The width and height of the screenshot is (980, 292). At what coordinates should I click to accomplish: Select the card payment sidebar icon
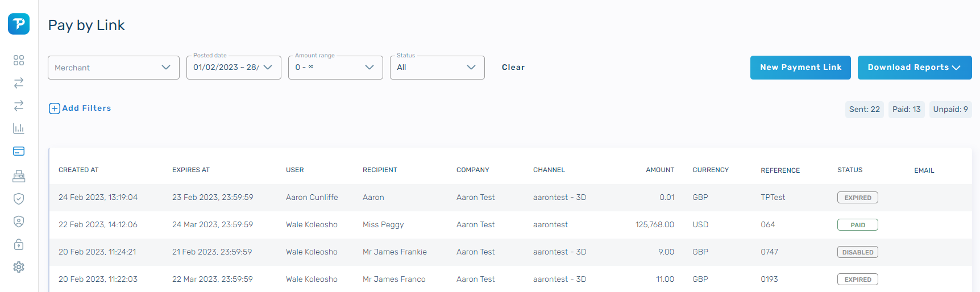pyautogui.click(x=19, y=151)
